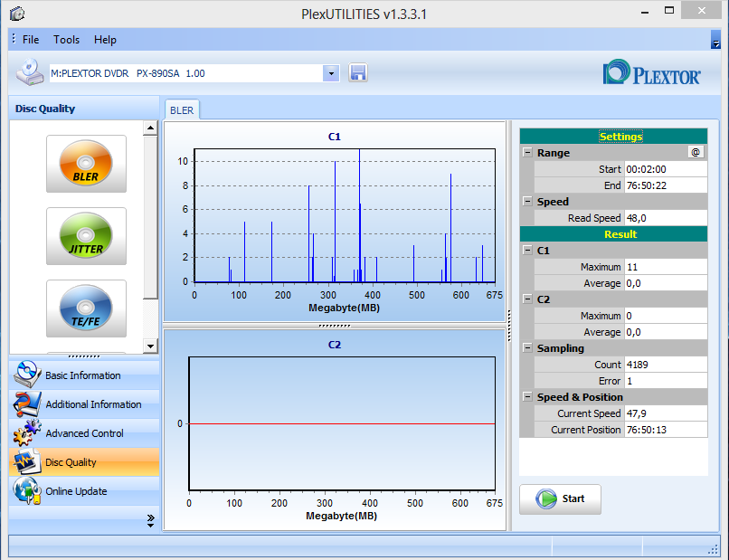This screenshot has width=729, height=560.
Task: Open the drive selection dropdown
Action: [x=331, y=73]
